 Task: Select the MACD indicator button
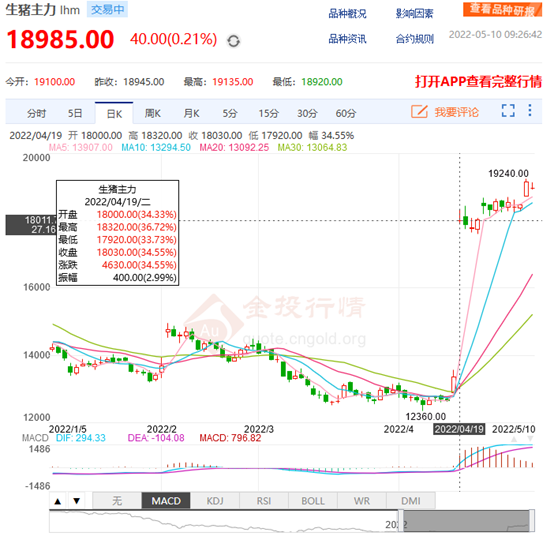(x=166, y=501)
